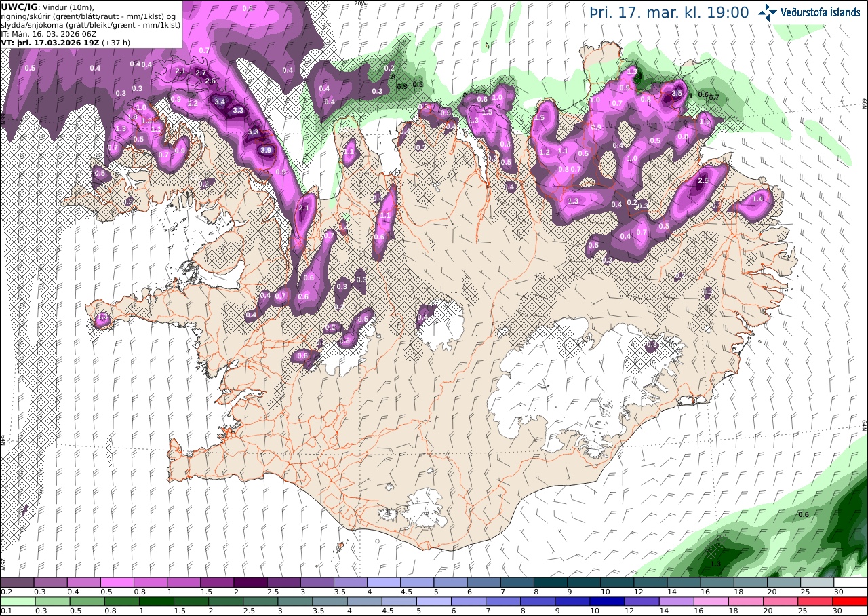Click the 66N latitude label on the right edge
The height and width of the screenshot is (616, 868).
(865, 102)
